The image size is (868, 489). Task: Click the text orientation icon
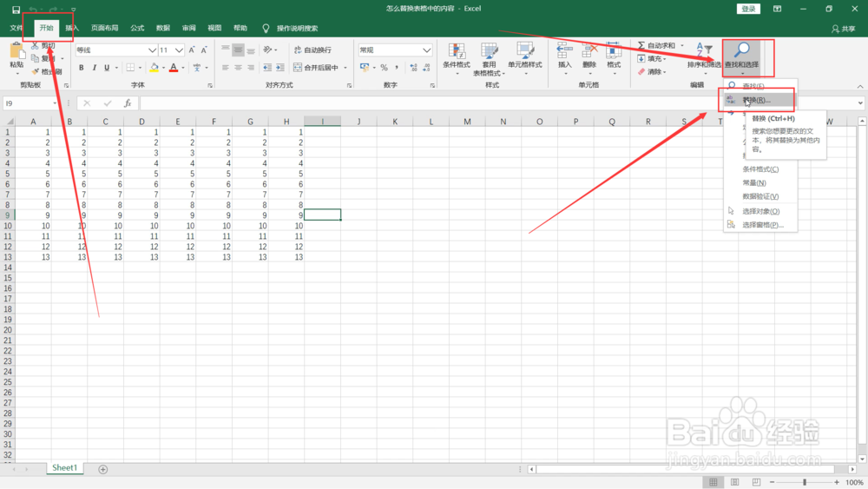(x=268, y=50)
